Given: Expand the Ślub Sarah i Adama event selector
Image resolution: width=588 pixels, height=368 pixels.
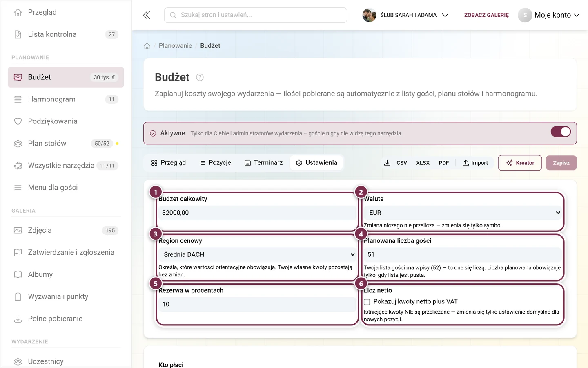Looking at the screenshot, I should coord(405,15).
